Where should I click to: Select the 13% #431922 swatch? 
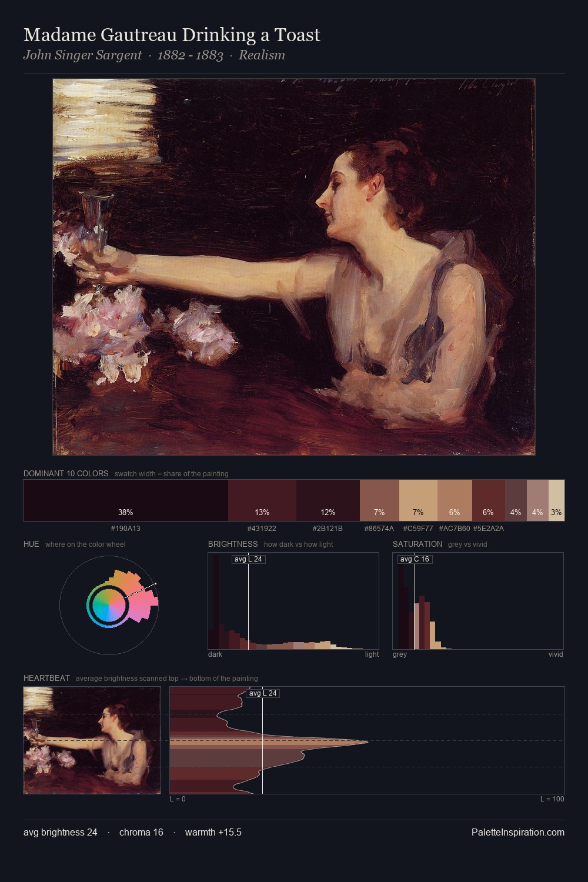point(262,500)
